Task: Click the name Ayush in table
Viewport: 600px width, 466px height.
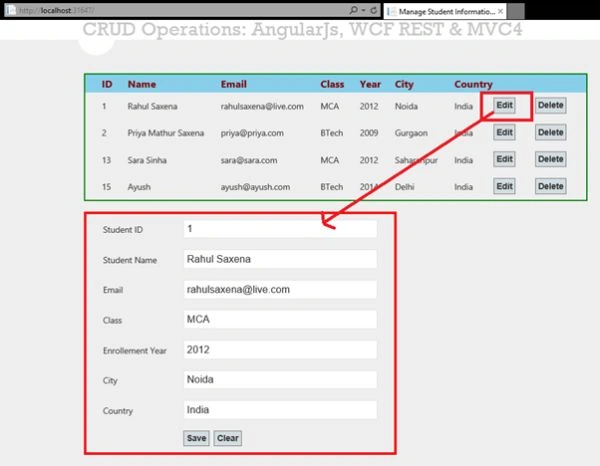Action: point(139,187)
